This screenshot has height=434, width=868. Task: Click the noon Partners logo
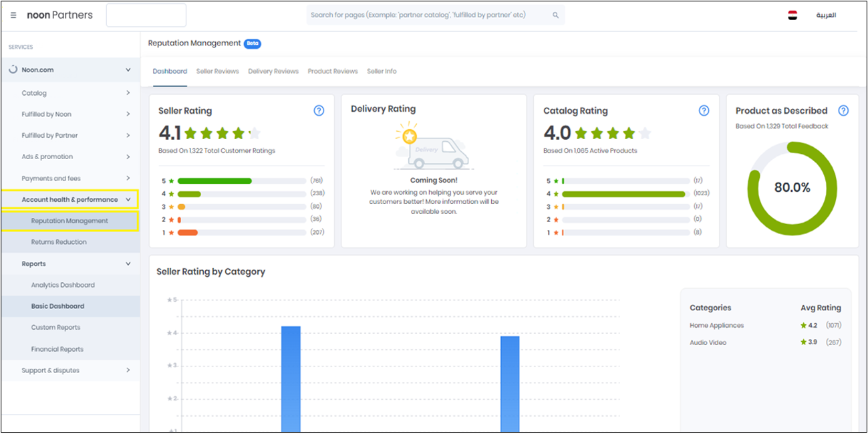(59, 15)
